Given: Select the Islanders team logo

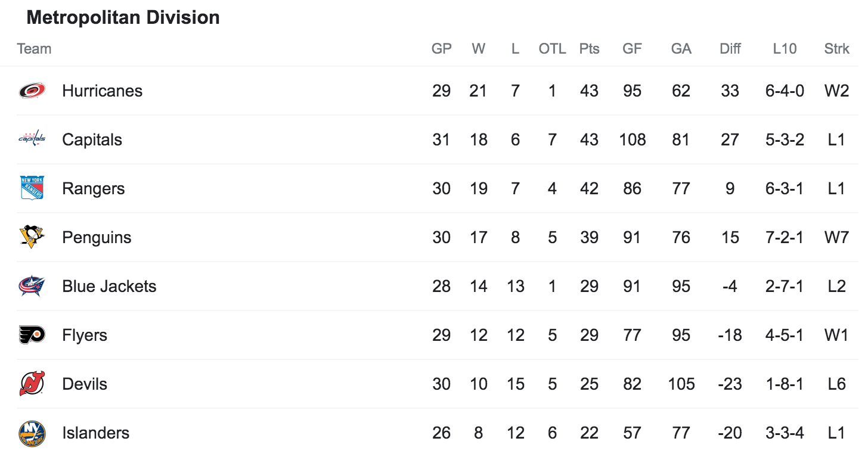Looking at the screenshot, I should (x=32, y=433).
